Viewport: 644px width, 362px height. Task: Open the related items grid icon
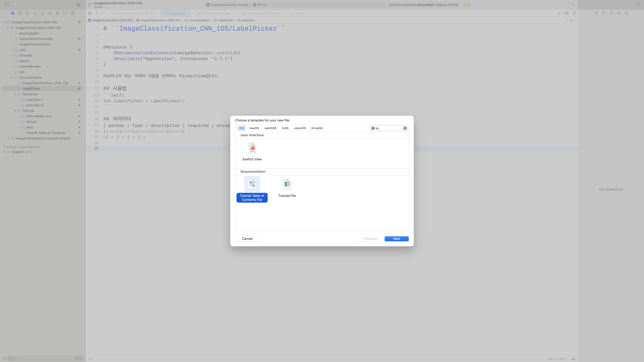pyautogui.click(x=90, y=13)
